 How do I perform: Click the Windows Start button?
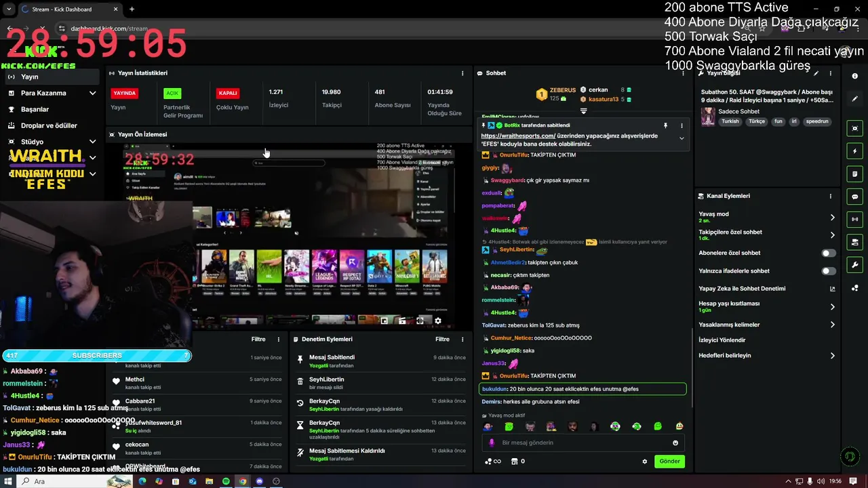point(9,481)
